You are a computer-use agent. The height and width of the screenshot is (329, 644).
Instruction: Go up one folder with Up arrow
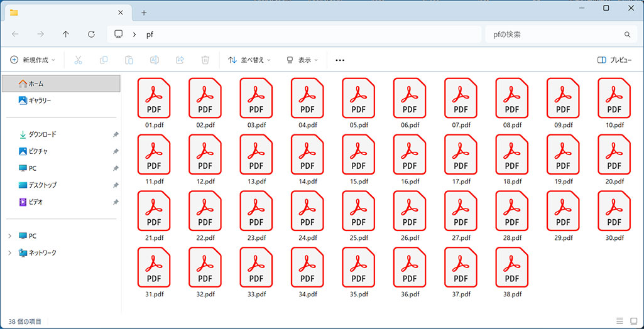click(66, 35)
